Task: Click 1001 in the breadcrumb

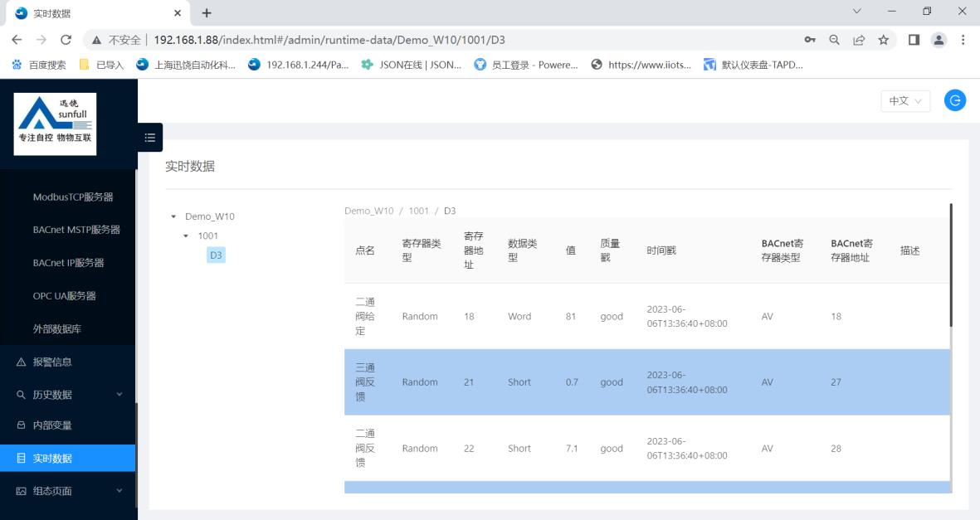Action: click(x=419, y=211)
